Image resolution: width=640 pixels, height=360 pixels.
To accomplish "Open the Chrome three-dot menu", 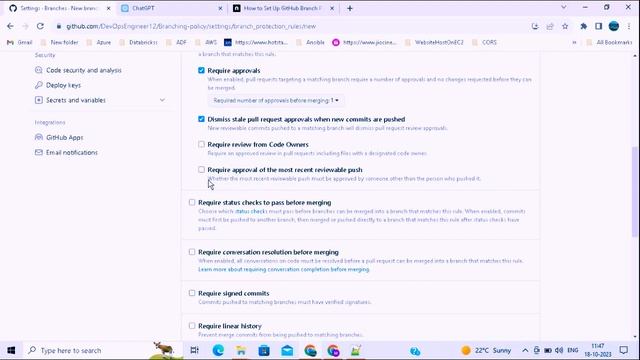I will point(629,26).
